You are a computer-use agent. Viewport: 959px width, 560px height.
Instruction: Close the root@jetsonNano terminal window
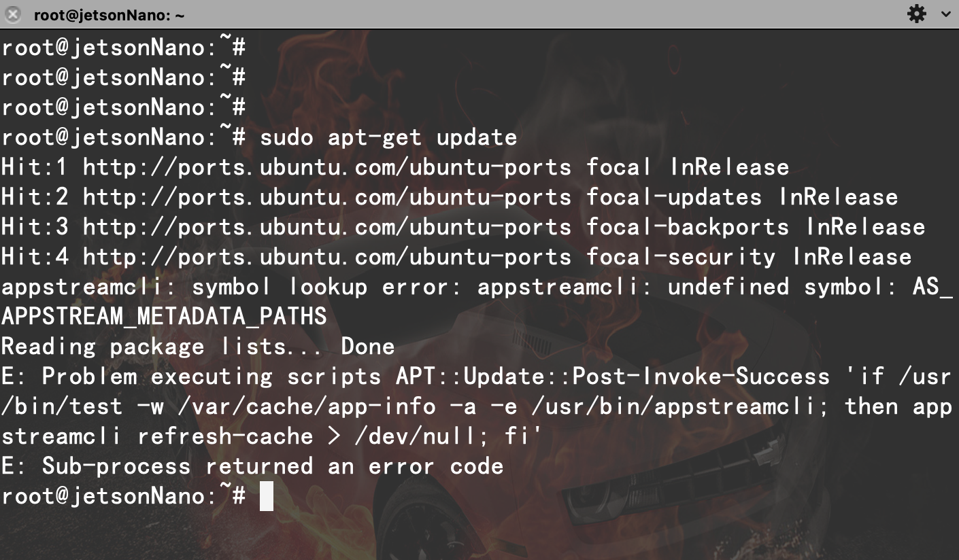12,14
